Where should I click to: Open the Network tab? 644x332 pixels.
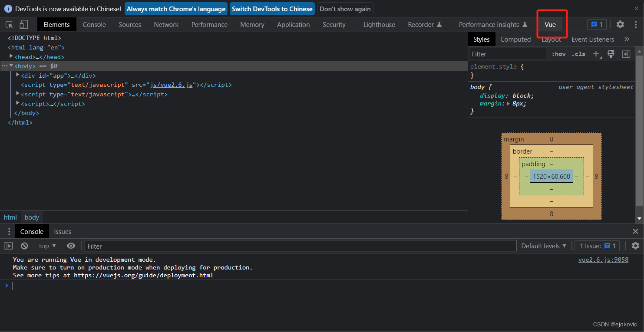point(166,25)
